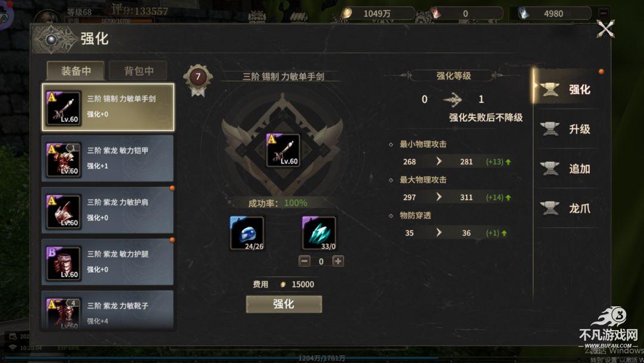Image resolution: width=644 pixels, height=363 pixels.
Task: Decrease crystal count with minus button
Action: click(x=304, y=261)
